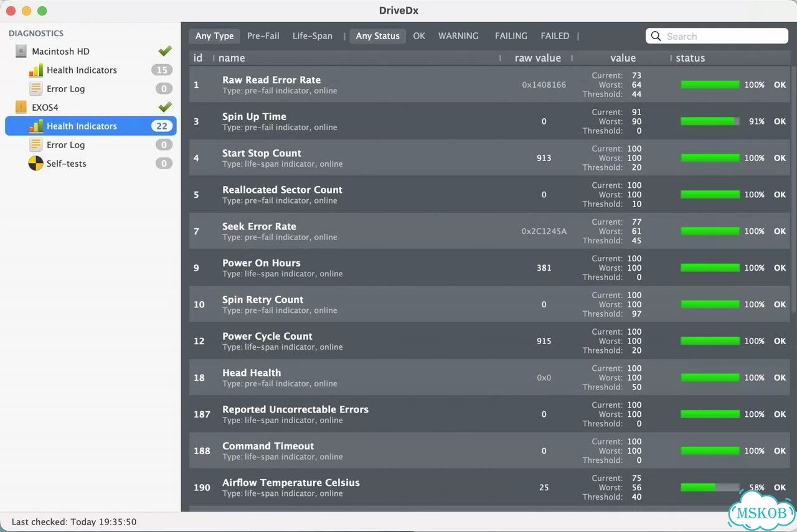The image size is (797, 532).
Task: Click raw value 913 for Start Stop Count
Action: click(544, 158)
